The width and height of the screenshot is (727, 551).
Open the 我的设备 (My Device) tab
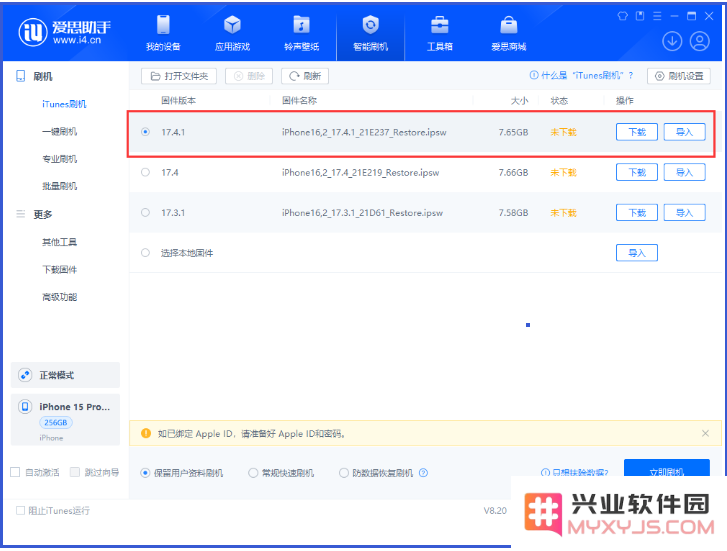(163, 32)
